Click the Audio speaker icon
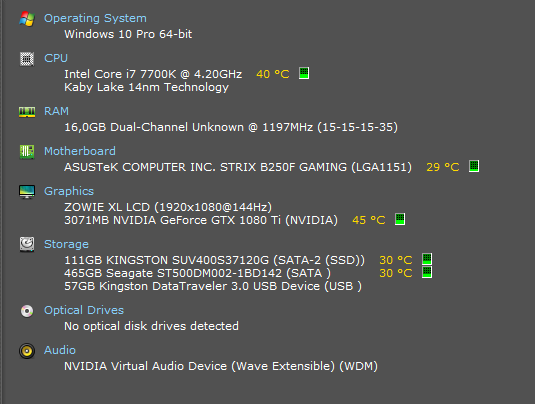This screenshot has height=404, width=535. click(27, 351)
